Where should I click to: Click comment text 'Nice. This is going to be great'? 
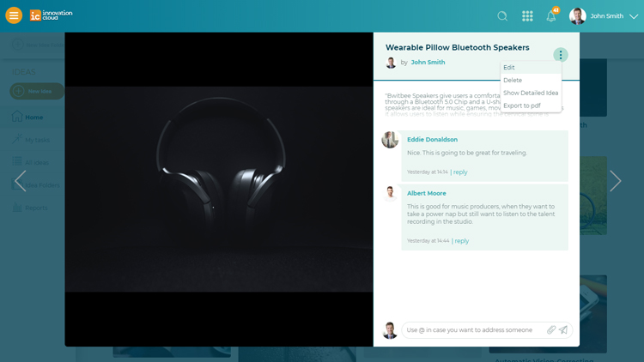(x=467, y=153)
